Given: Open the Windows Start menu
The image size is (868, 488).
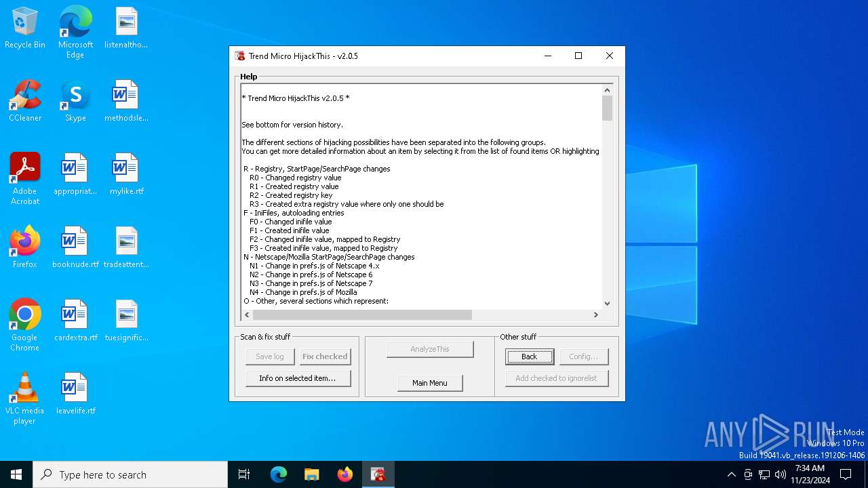Looking at the screenshot, I should click(x=16, y=474).
